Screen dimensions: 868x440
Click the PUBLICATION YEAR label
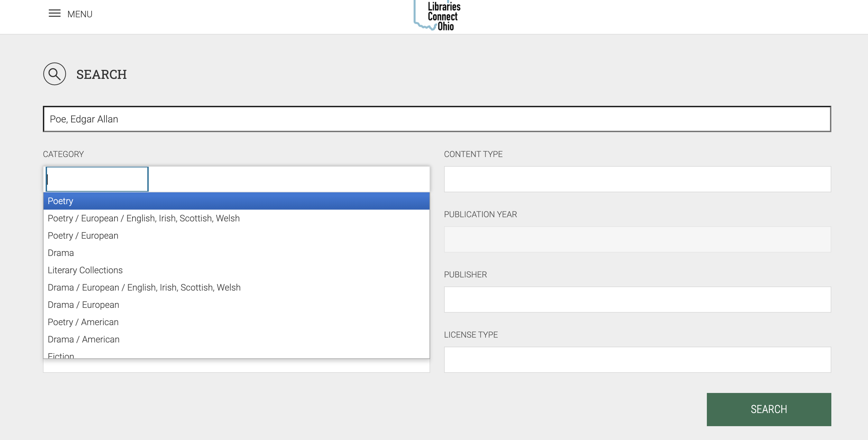click(x=480, y=214)
